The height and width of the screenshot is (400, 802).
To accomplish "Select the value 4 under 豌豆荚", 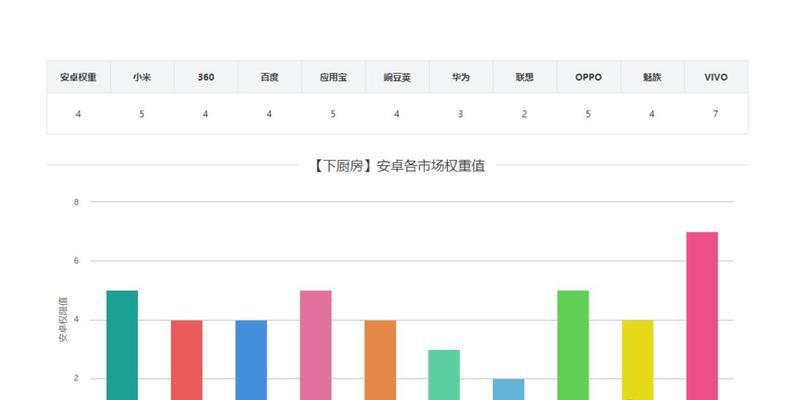I will 397,114.
